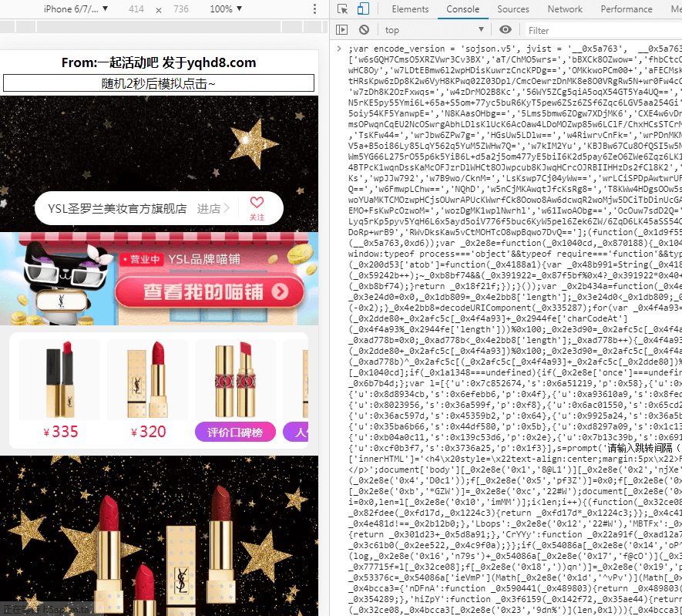
Task: Switch to the Console tab
Action: [463, 9]
